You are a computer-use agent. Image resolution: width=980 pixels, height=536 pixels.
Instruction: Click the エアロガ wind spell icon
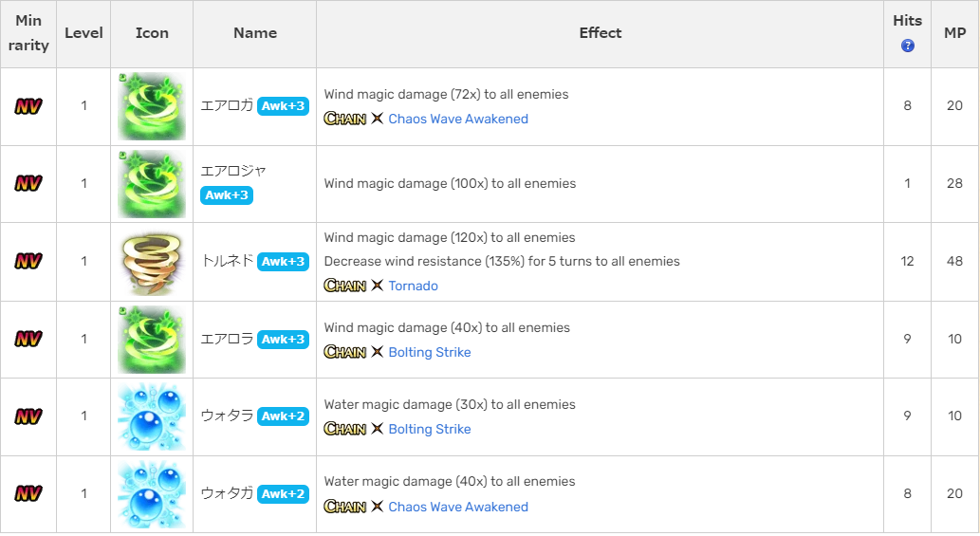click(152, 106)
